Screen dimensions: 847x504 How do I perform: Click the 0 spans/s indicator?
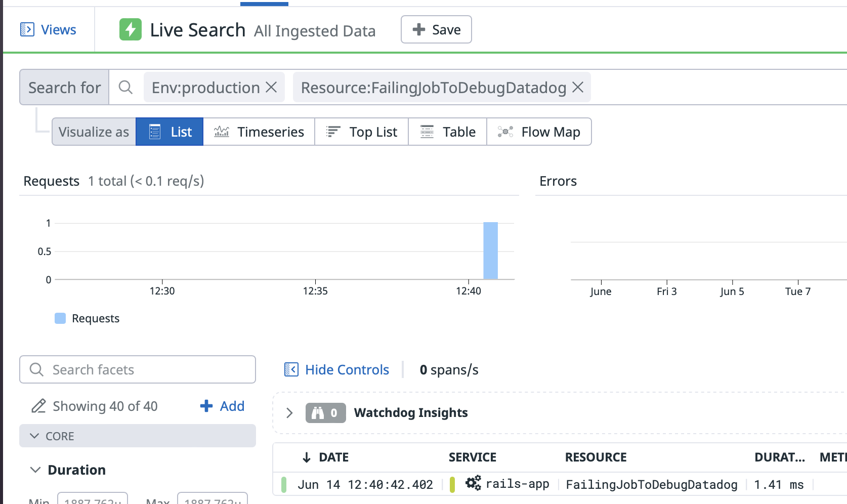tap(449, 370)
